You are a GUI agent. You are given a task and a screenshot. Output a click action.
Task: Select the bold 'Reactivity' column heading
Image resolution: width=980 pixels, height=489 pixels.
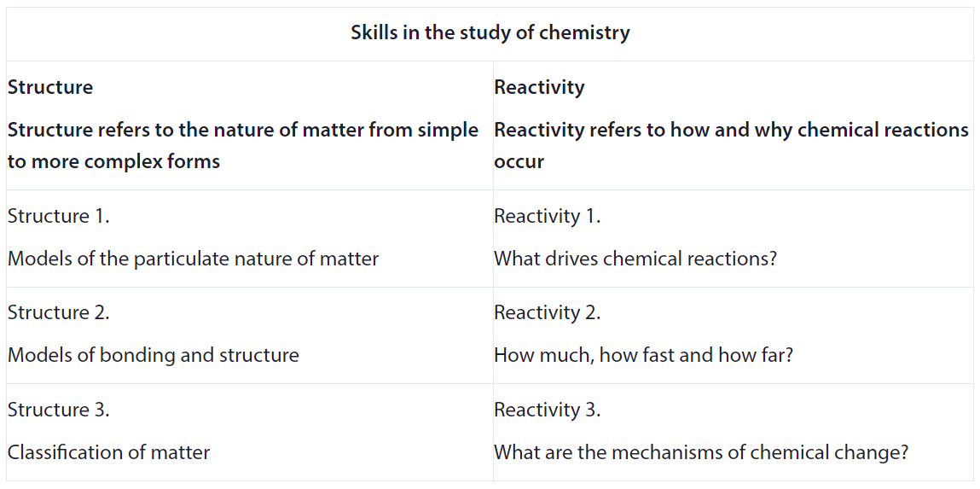(539, 88)
